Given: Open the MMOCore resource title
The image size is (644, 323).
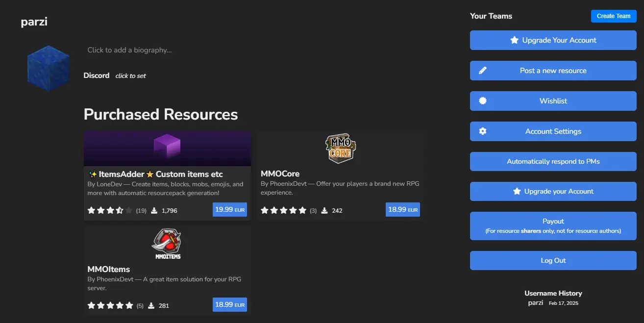Looking at the screenshot, I should point(280,174).
